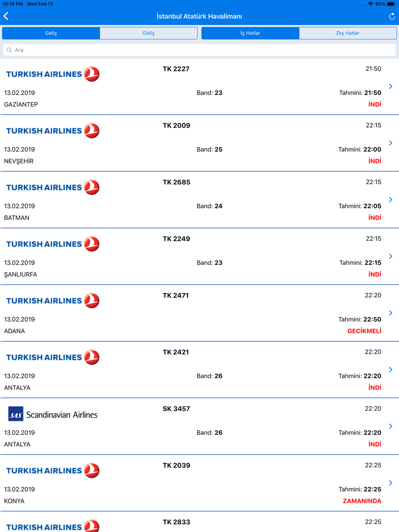Expand SK 3457 Antalya flight chevron
Screen dimensions: 399x532
pyautogui.click(x=391, y=426)
